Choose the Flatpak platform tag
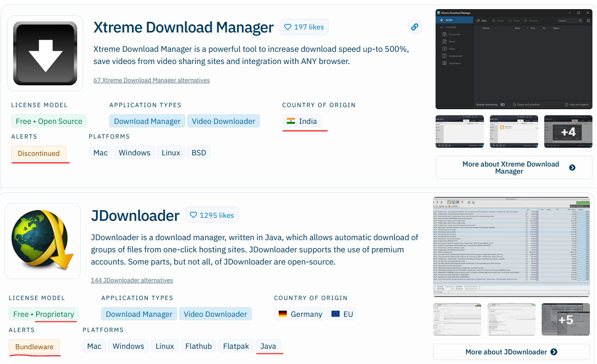 (236, 346)
